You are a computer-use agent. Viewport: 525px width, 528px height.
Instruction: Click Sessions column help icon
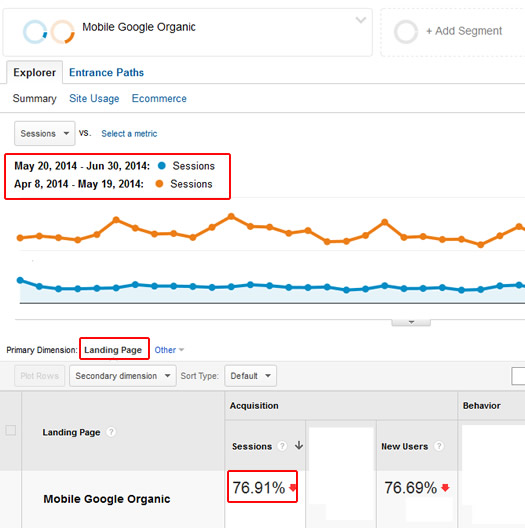[x=282, y=446]
